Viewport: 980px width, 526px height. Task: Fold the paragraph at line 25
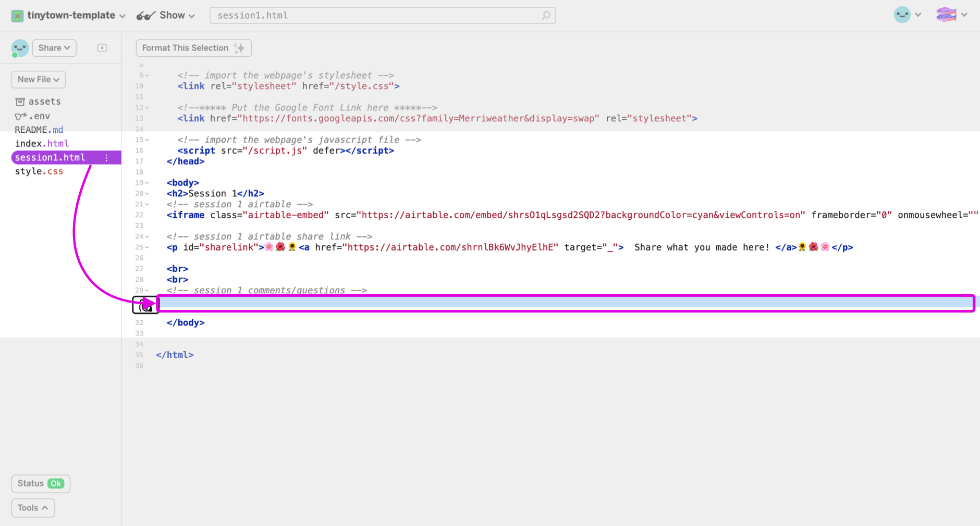click(x=147, y=247)
